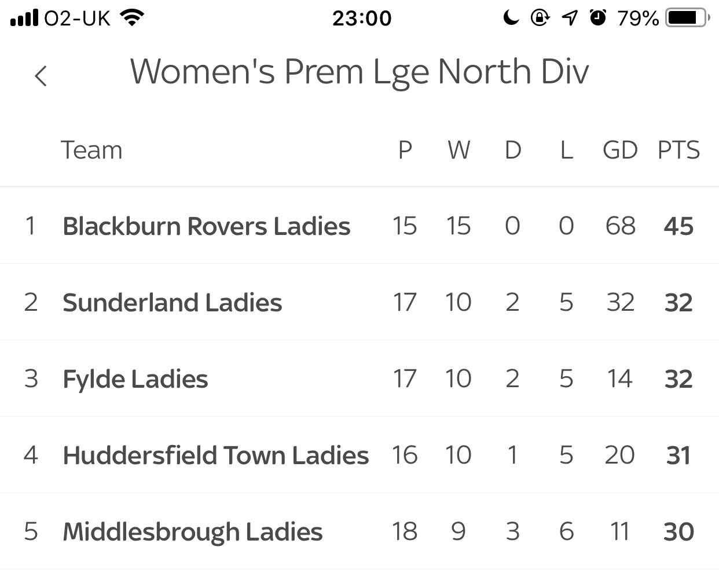Tap the alarm clock icon
Viewport: 719px width, 588px height.
click(598, 19)
